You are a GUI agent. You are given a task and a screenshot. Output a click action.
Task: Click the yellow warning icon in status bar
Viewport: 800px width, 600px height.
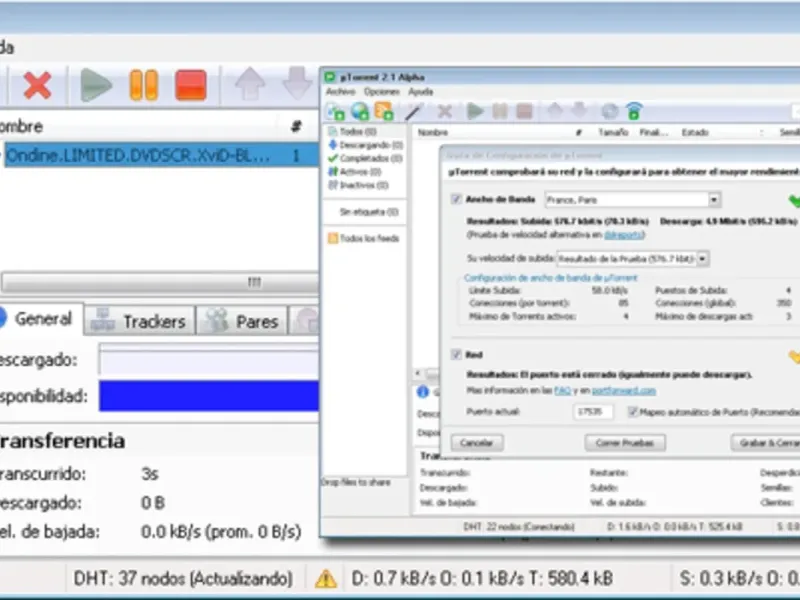pos(326,579)
